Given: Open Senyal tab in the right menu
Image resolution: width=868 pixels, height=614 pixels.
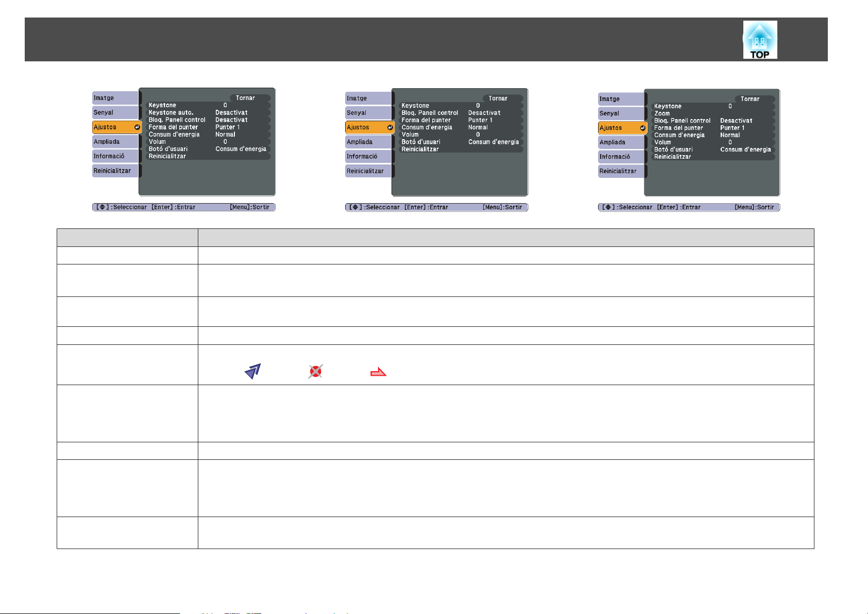Looking at the screenshot, I should [x=621, y=113].
